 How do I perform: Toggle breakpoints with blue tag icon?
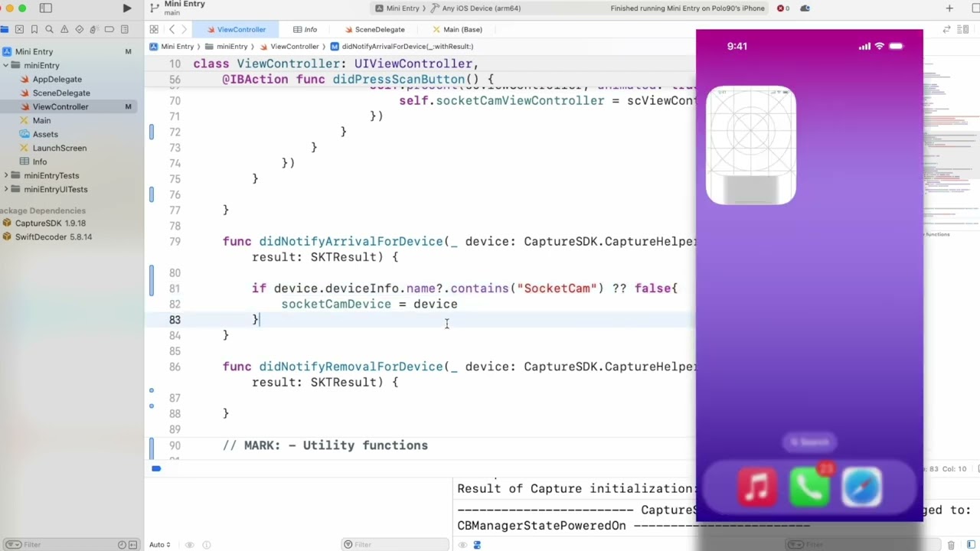click(155, 468)
